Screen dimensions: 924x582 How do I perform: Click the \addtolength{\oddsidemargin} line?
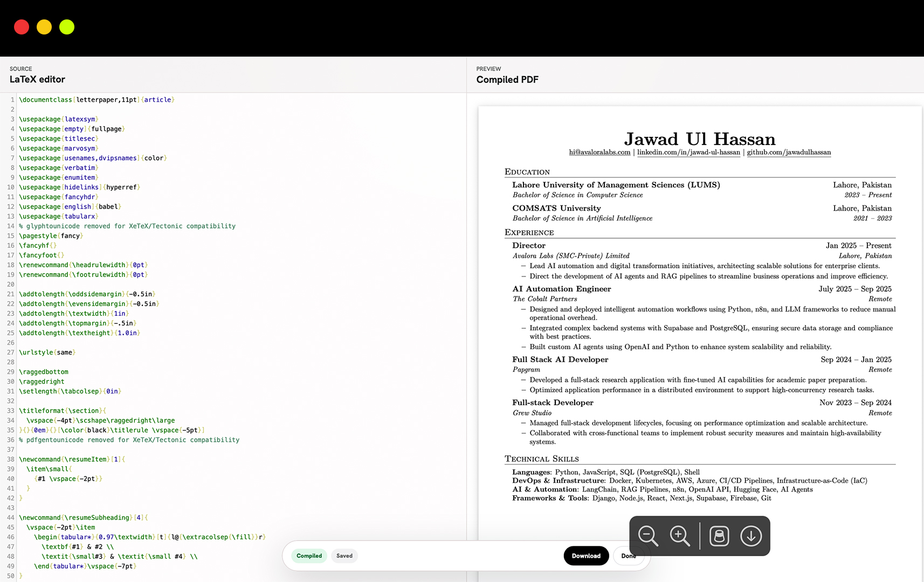coord(87,294)
